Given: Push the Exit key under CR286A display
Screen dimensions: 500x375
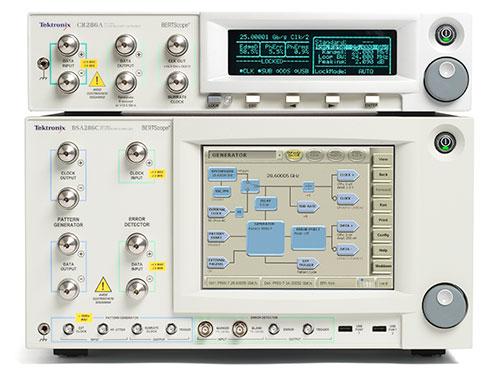Looking at the screenshot, I should 253,99.
